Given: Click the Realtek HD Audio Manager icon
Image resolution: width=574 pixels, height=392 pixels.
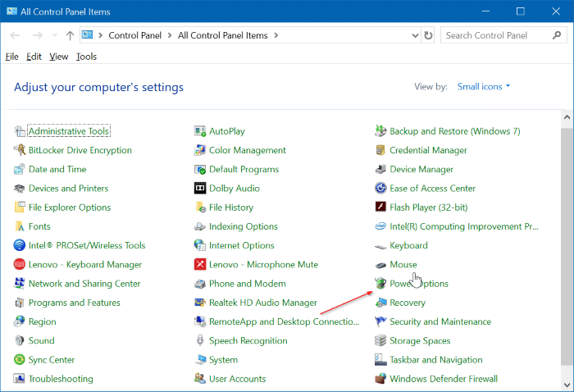Looking at the screenshot, I should tap(200, 303).
